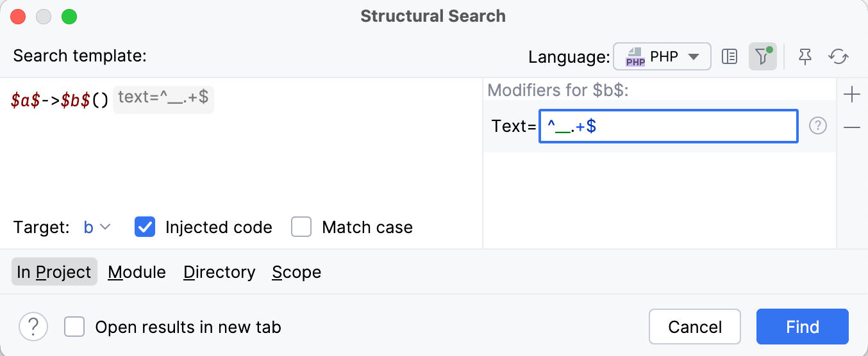The height and width of the screenshot is (356, 868).
Task: Click the existing templates panel icon
Action: click(x=730, y=57)
